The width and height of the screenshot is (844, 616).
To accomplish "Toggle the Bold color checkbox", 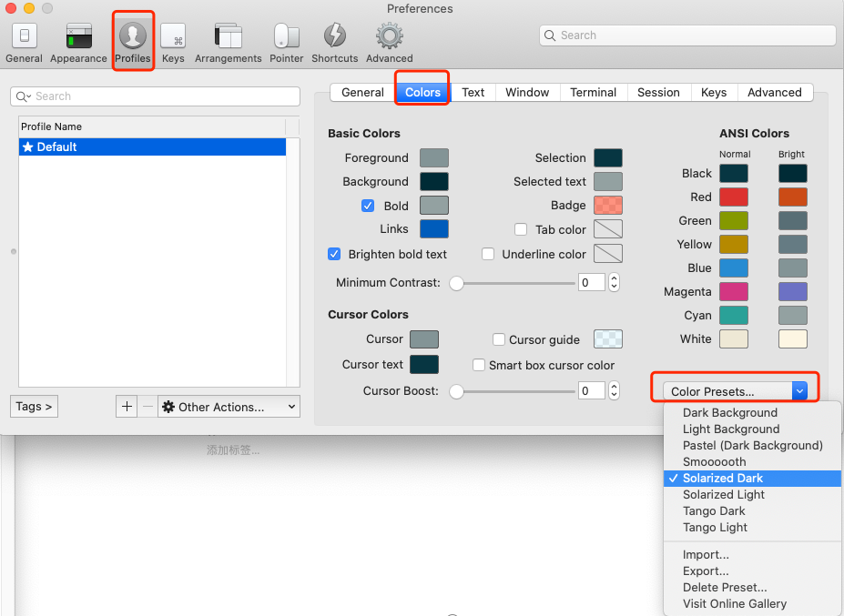I will (x=368, y=206).
